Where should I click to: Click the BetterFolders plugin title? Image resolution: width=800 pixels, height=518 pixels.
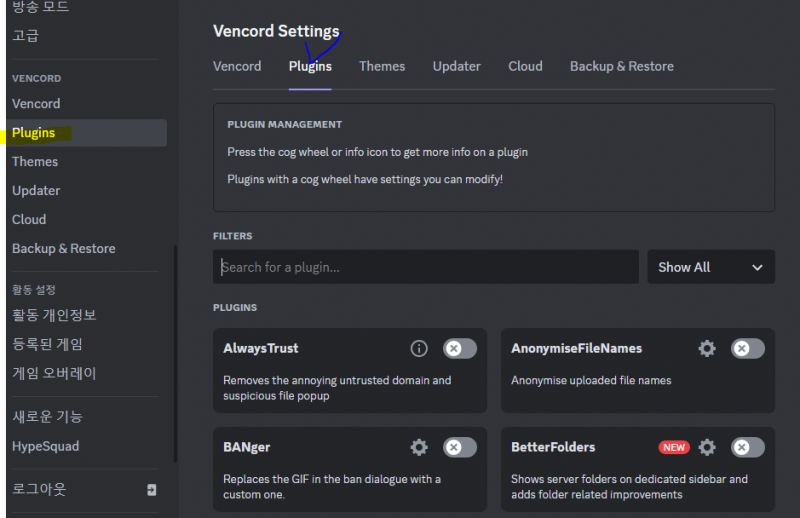[x=553, y=448]
